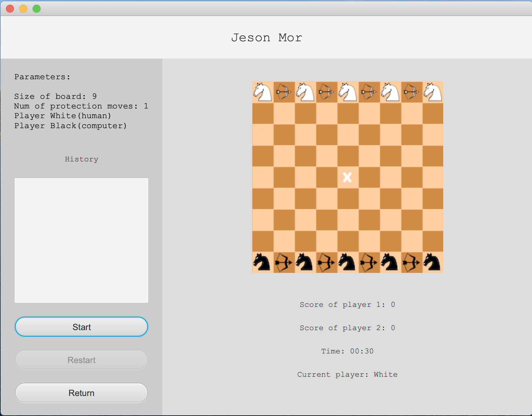Select the white archer in the fourth column
532x416 pixels.
(x=327, y=92)
